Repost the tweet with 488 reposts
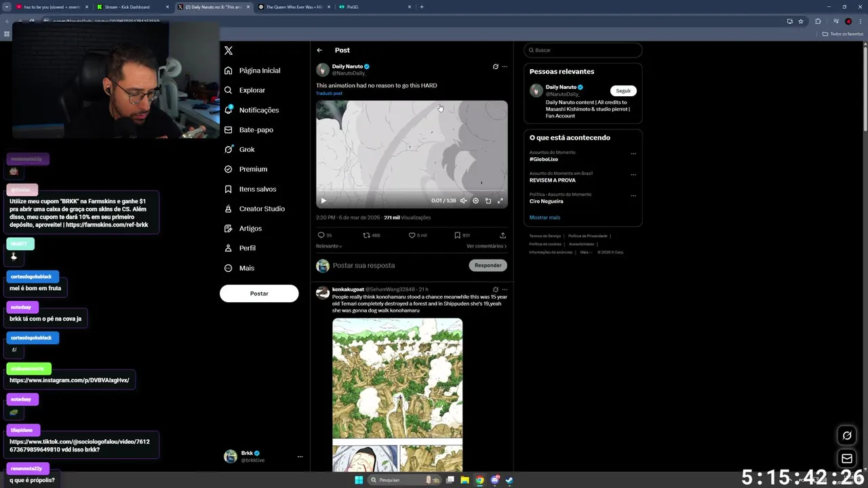 tap(372, 235)
